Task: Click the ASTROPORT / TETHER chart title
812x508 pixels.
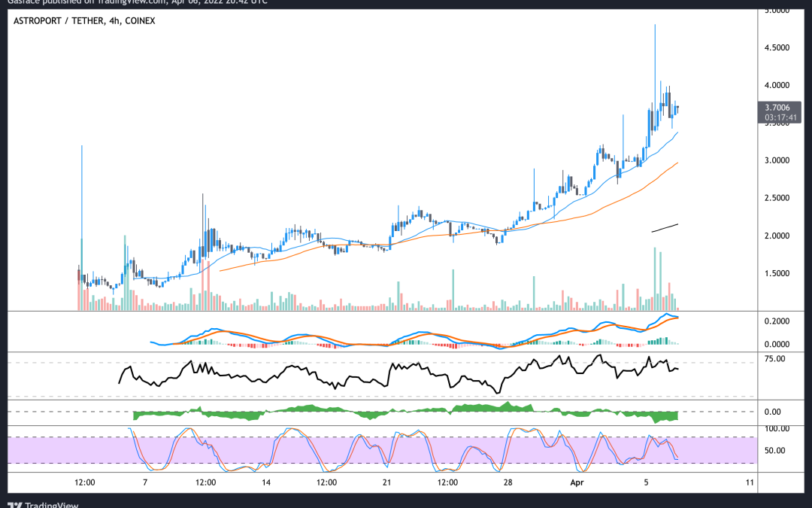Action: pyautogui.click(x=84, y=21)
